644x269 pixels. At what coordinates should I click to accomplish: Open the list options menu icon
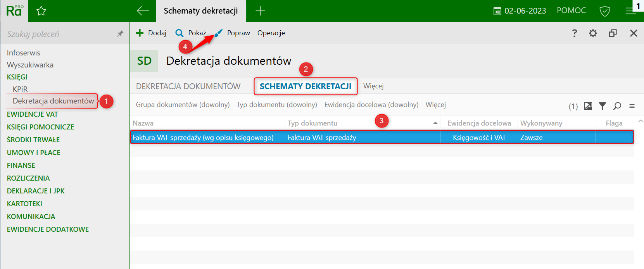coord(632,106)
